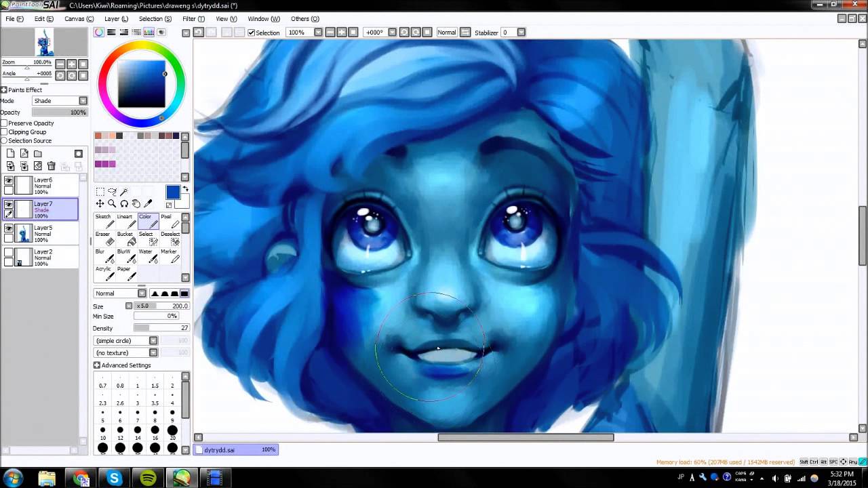This screenshot has width=868, height=488.
Task: Open the Window menu
Action: [264, 19]
